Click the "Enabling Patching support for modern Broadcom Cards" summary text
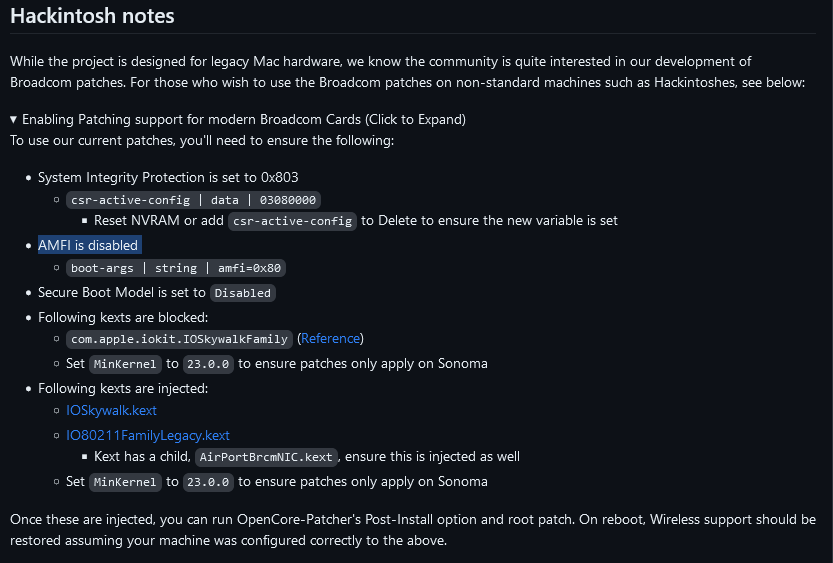The height and width of the screenshot is (563, 833). 243,119
